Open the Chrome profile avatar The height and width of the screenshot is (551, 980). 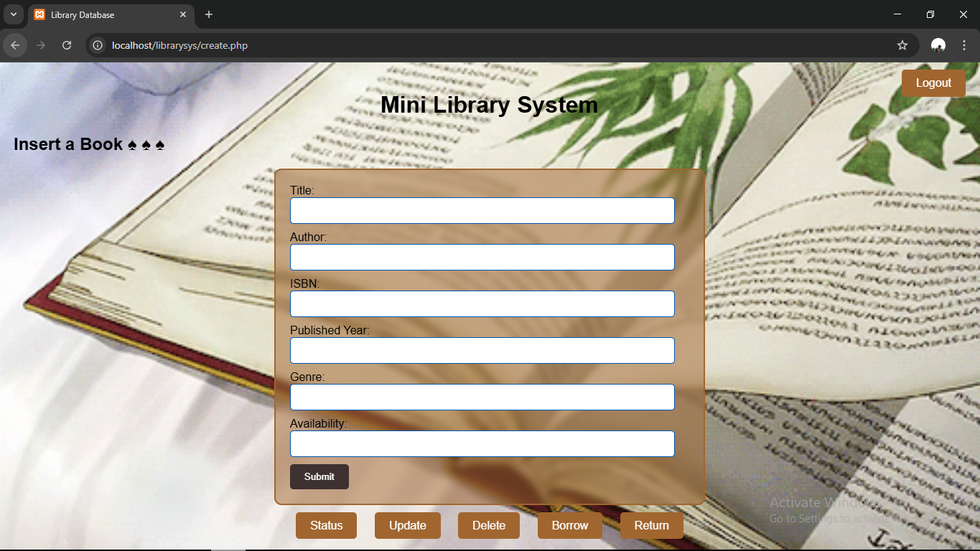pyautogui.click(x=938, y=45)
